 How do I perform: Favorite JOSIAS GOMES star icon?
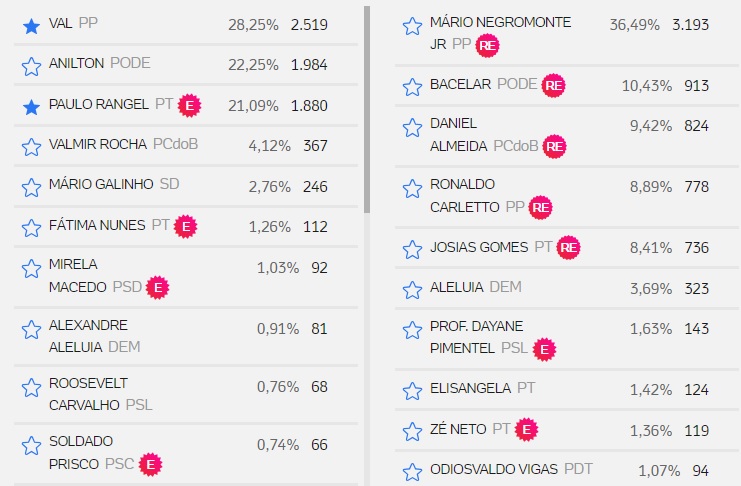411,249
